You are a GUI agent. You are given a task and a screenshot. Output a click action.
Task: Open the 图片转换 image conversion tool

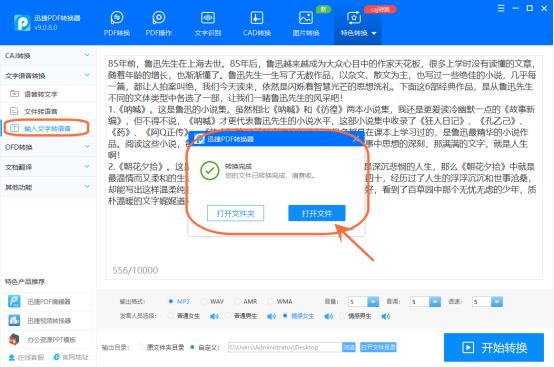306,24
